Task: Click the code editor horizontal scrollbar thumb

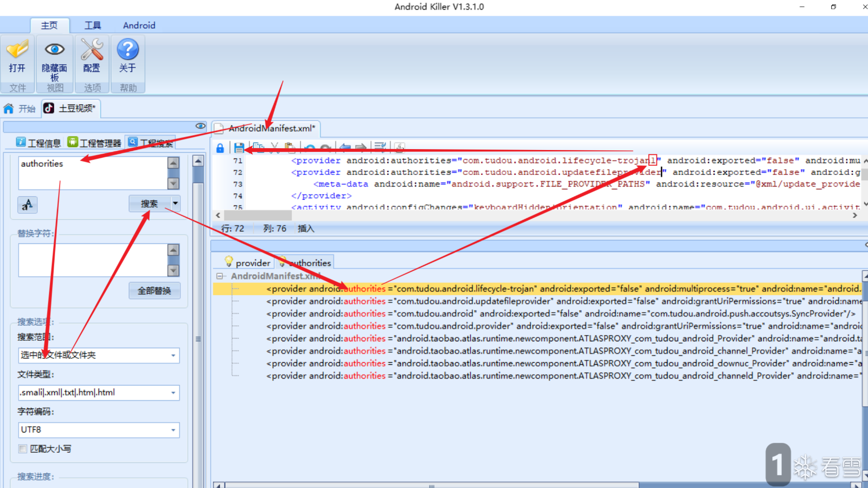Action: coord(258,216)
